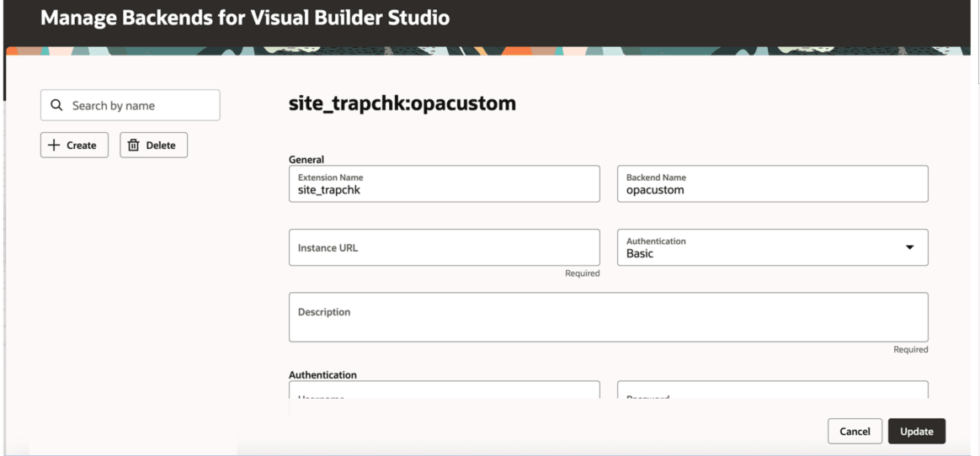Click the Required hint under Instance URL

(583, 273)
